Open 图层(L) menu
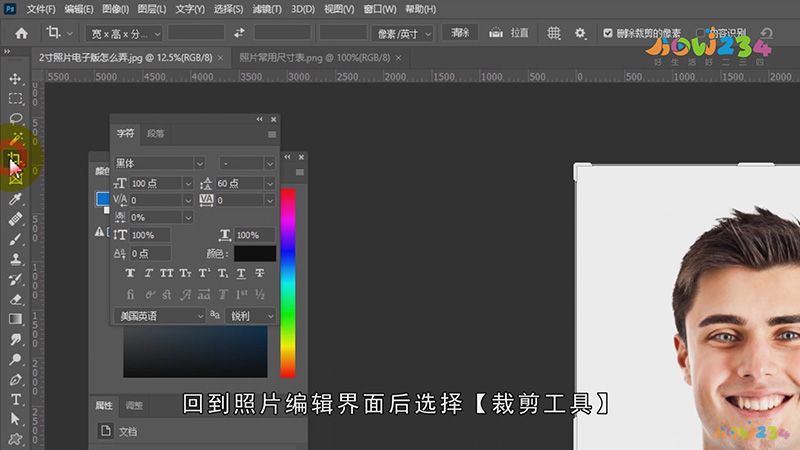This screenshot has width=800, height=450. click(x=152, y=9)
